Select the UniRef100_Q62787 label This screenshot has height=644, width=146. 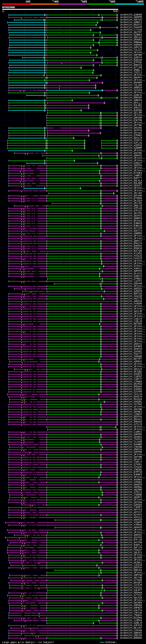131,32
